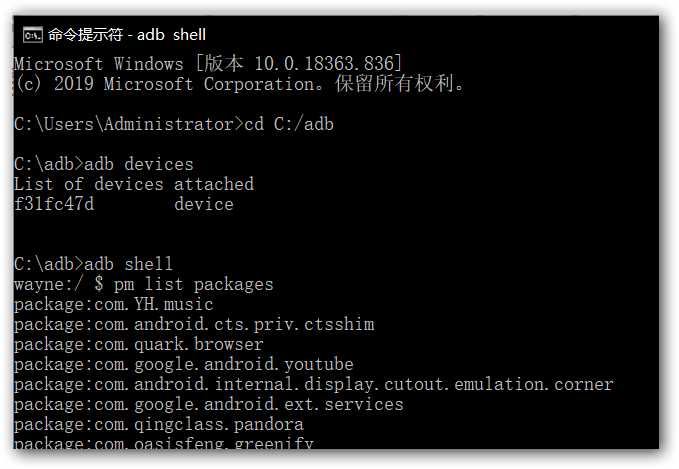The height and width of the screenshot is (469, 679).
Task: Click the com.oasisfeng.greenify package line
Action: click(x=164, y=443)
